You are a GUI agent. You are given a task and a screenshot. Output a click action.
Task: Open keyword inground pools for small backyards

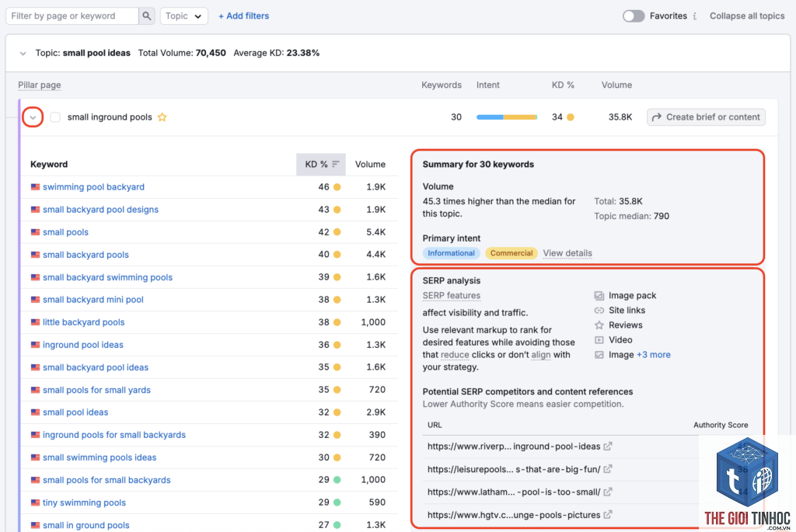[x=114, y=435]
